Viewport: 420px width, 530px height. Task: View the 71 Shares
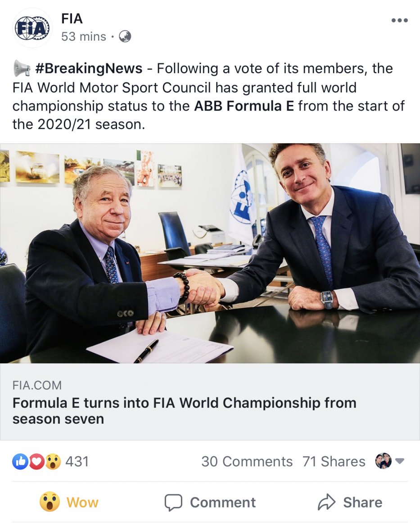point(334,461)
